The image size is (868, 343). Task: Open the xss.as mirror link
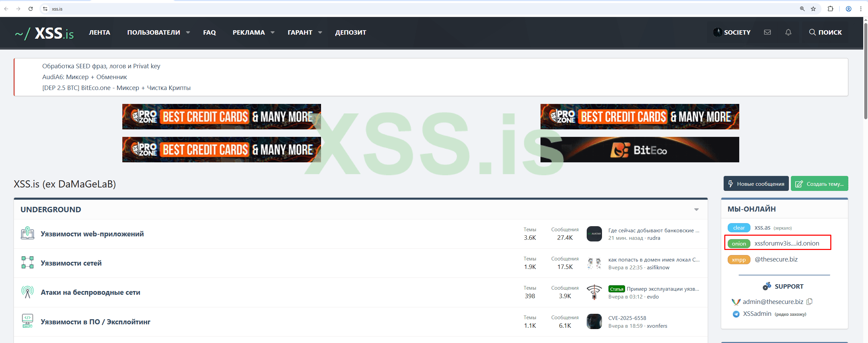pyautogui.click(x=762, y=228)
